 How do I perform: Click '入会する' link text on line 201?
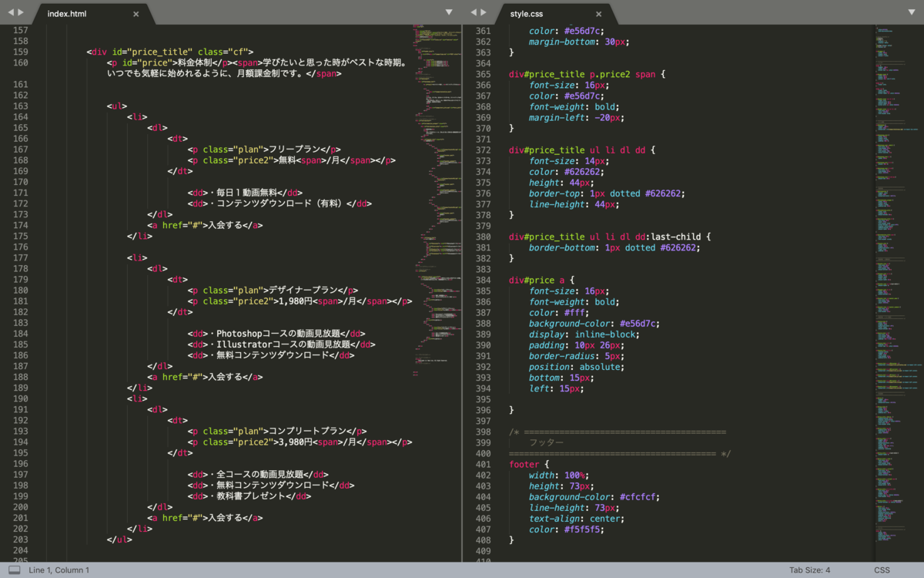point(226,518)
